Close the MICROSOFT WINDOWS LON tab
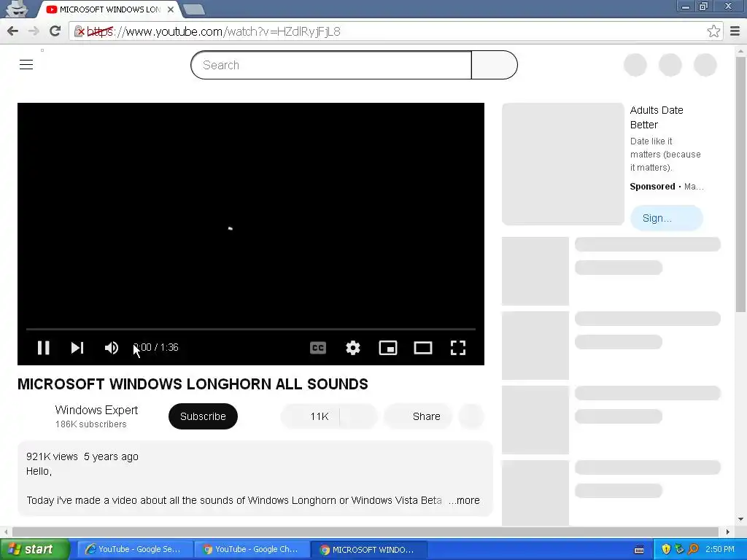Screen dimensions: 747x560 pyautogui.click(x=171, y=9)
